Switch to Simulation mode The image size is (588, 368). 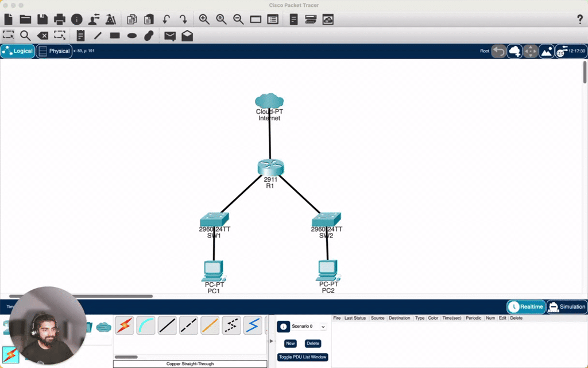566,306
